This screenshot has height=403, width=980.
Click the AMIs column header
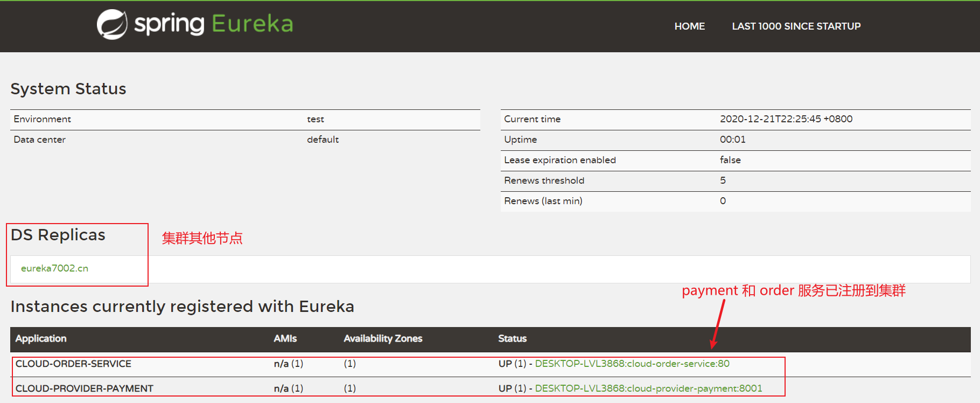point(285,338)
